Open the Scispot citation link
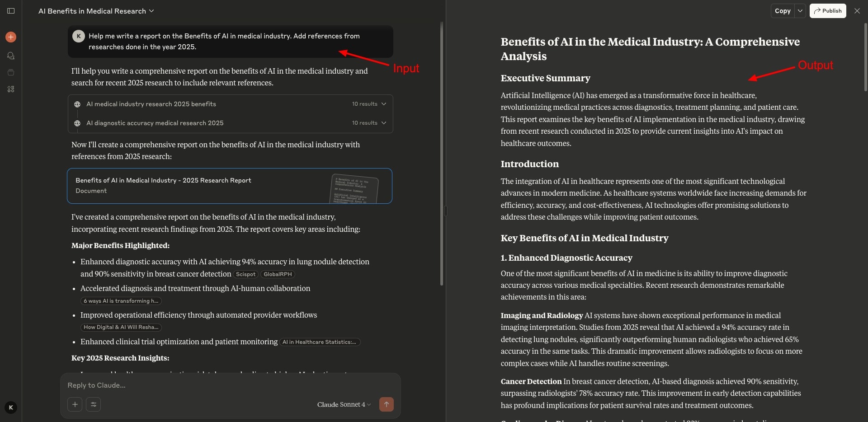Screen dimensions: 868x422 245,274
